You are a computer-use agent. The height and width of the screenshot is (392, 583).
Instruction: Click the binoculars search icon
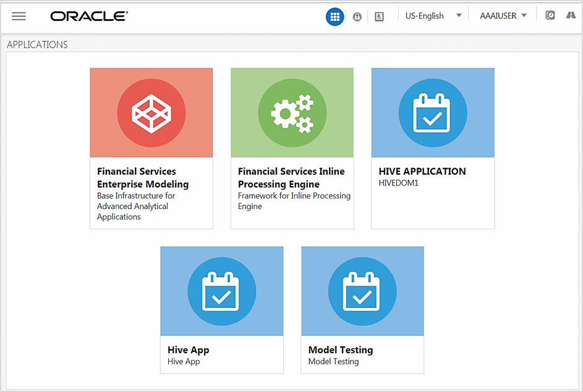click(x=571, y=15)
